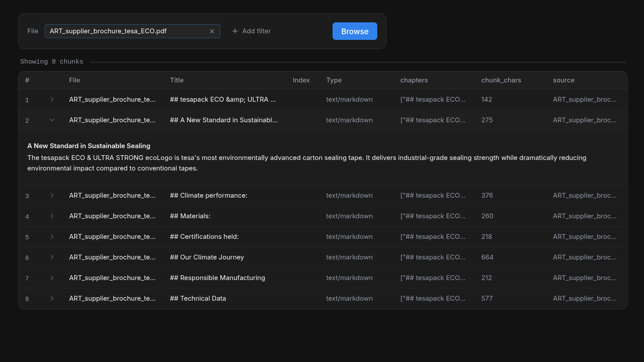Click the # column header

[x=27, y=80]
